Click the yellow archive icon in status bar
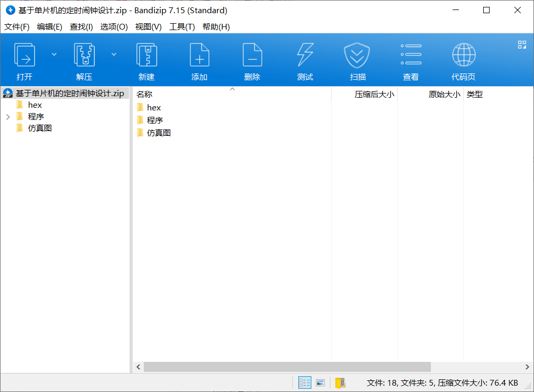534x392 pixels. click(340, 383)
